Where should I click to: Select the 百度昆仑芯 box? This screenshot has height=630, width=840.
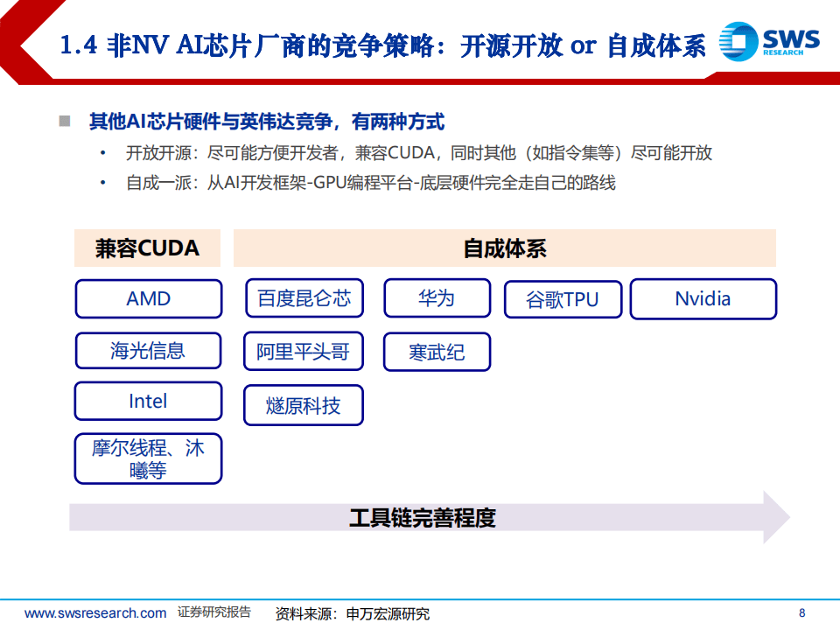[304, 298]
